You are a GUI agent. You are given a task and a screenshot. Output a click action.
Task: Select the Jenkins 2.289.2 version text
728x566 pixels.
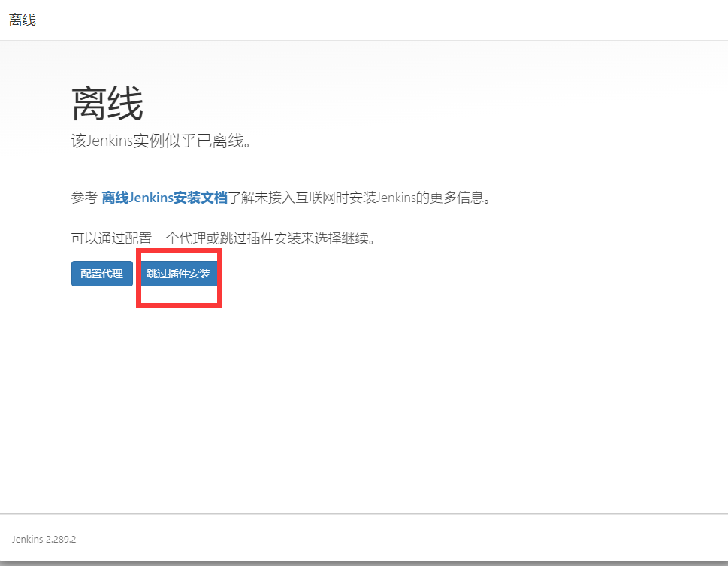(x=44, y=539)
